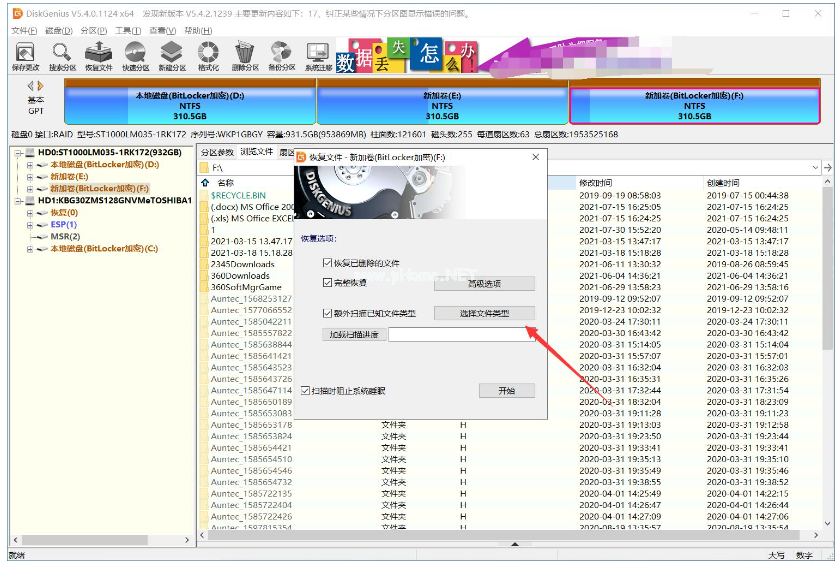Screen dimensions: 840x567
Task: Click the 选择文件类型 button
Action: pyautogui.click(x=484, y=313)
